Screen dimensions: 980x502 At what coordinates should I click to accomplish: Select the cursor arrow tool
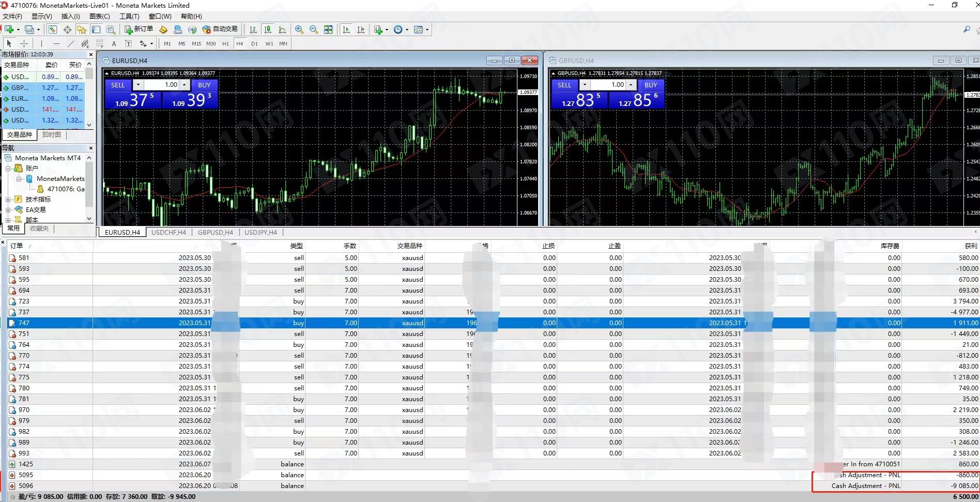point(9,43)
